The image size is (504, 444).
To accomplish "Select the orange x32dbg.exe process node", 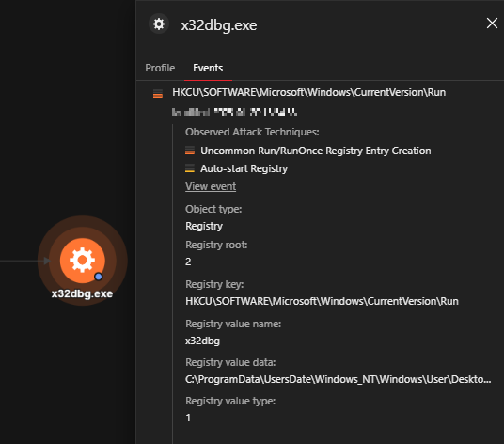I will 83,261.
